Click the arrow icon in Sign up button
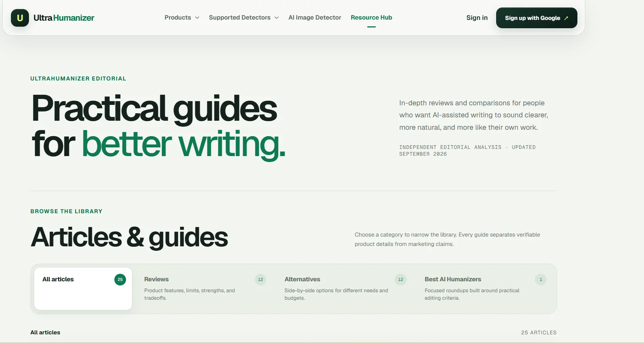Image resolution: width=644 pixels, height=343 pixels. point(566,18)
